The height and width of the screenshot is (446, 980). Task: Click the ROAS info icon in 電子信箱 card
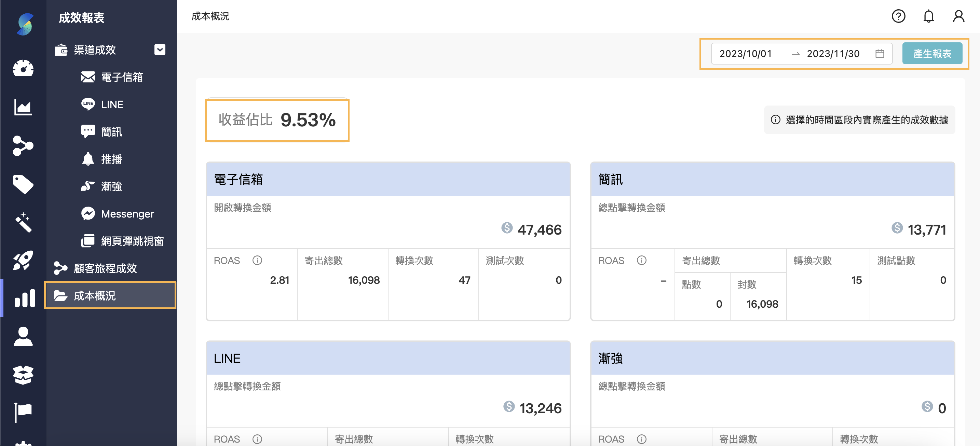coord(257,261)
